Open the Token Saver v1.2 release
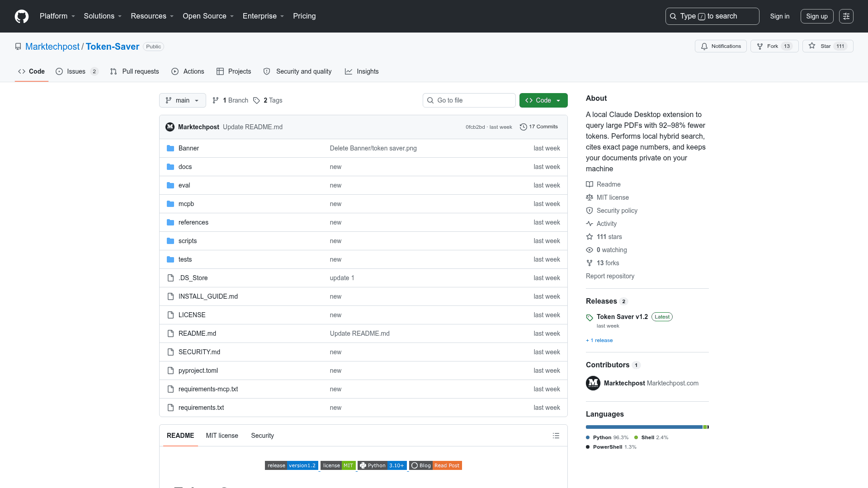The image size is (868, 488). point(622,317)
